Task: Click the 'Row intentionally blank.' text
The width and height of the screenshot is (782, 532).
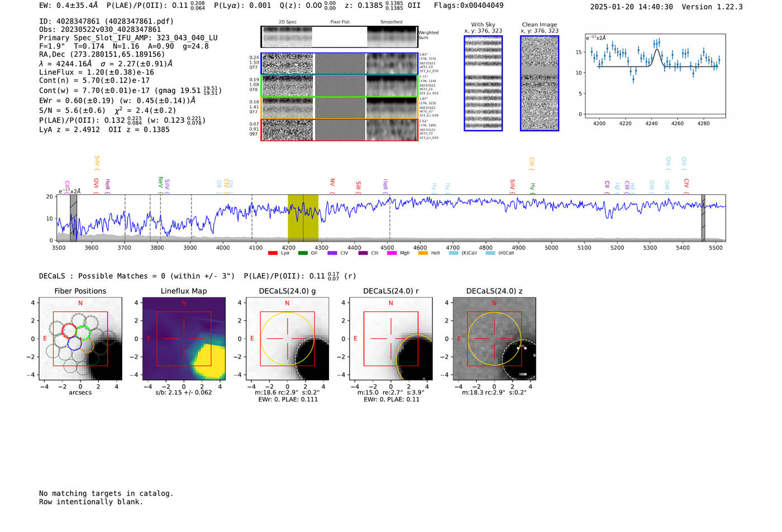Action: (91, 502)
